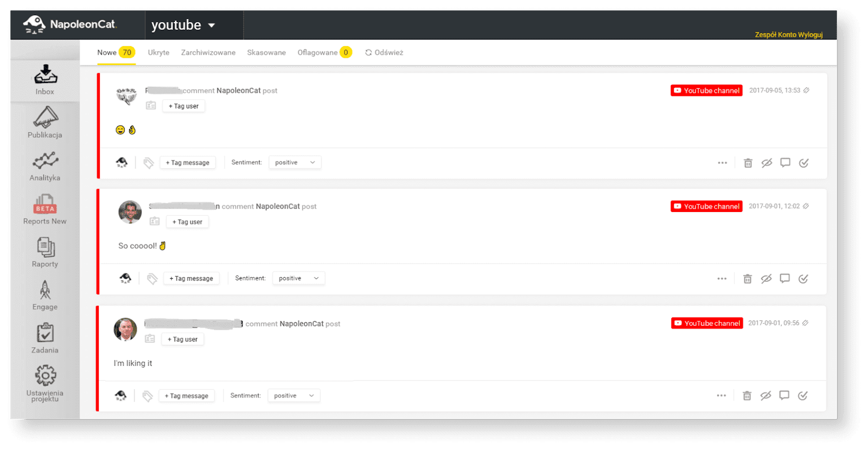Open sentiment dropdown for 'So cooool!' comment
Viewport: 868px width, 450px height.
[298, 278]
